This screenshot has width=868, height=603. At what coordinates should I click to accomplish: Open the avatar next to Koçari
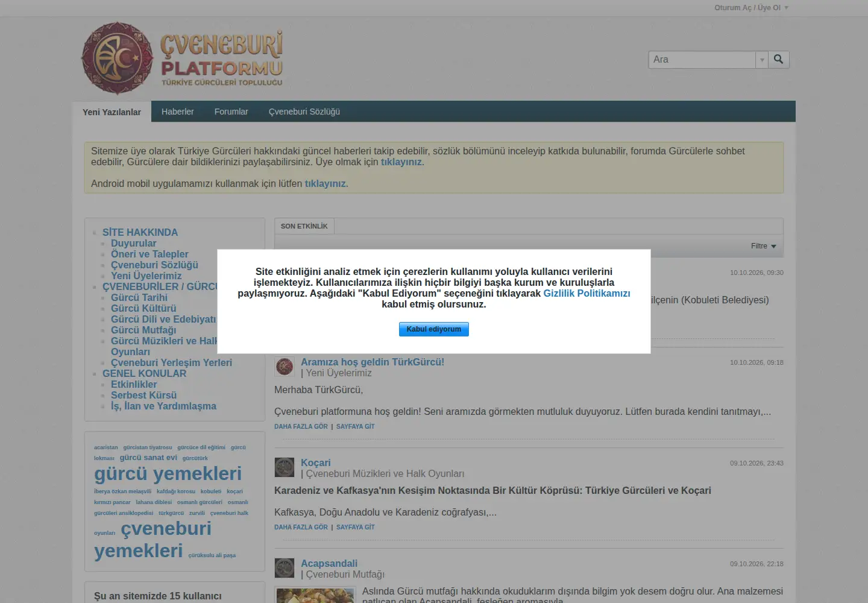coord(285,467)
